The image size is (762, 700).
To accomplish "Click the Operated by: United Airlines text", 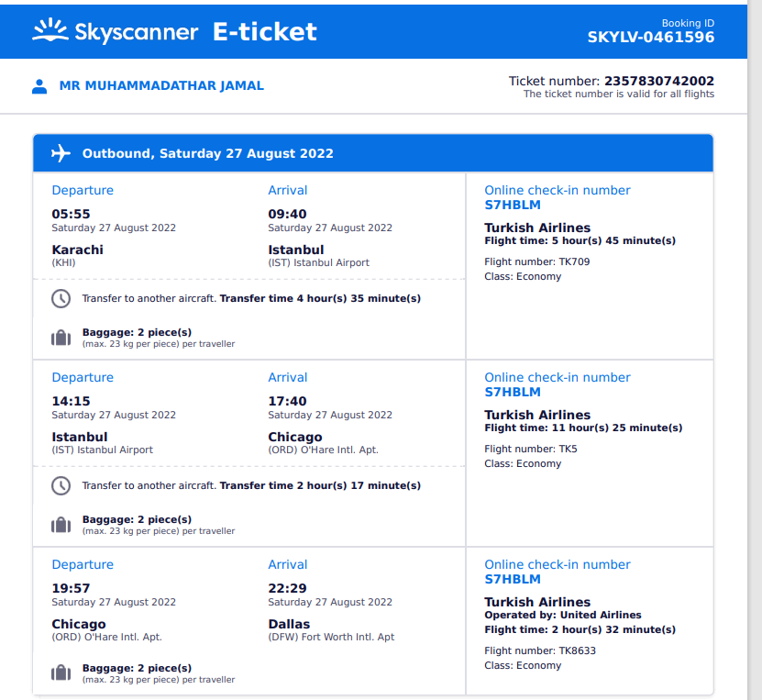I will (562, 616).
